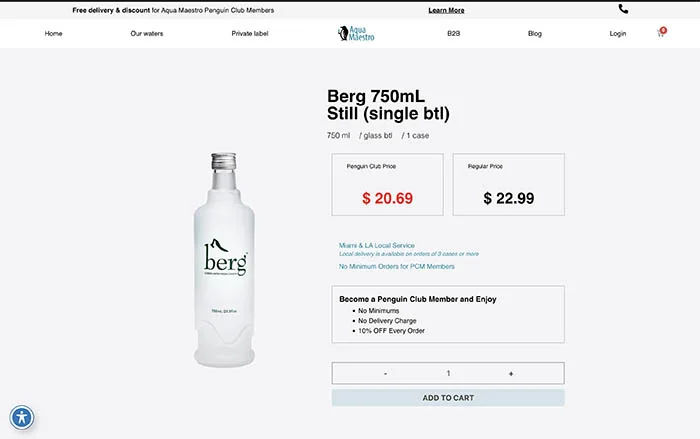Click the quantity input field

tap(448, 373)
